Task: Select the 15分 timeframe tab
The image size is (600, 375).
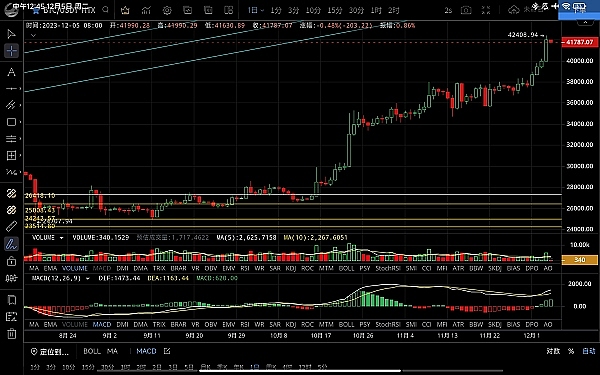Action: point(334,10)
